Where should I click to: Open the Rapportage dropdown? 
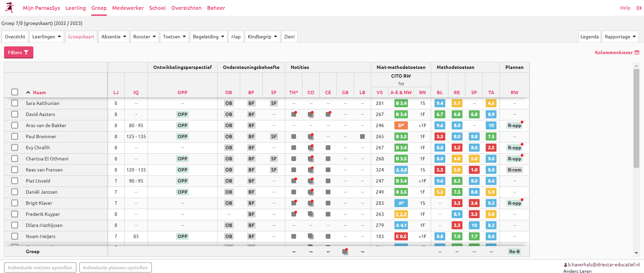click(620, 37)
